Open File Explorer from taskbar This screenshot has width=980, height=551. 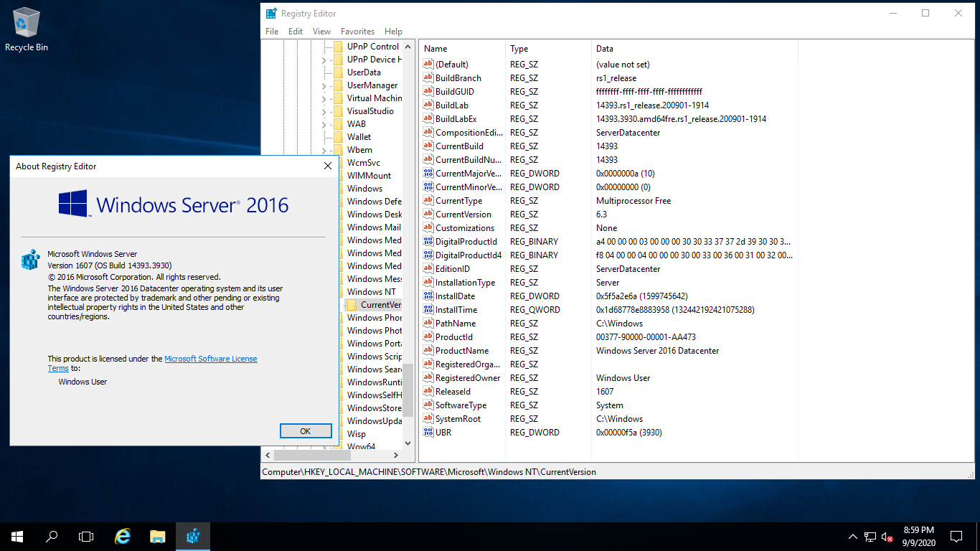[158, 536]
